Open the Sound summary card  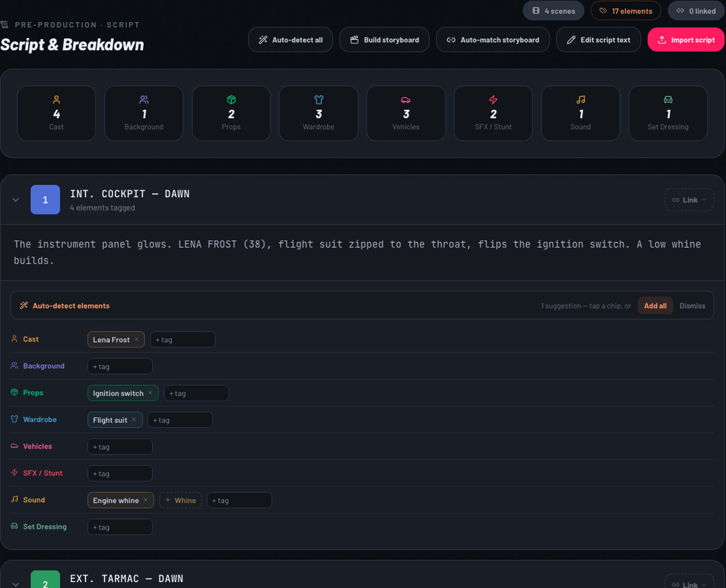coord(581,113)
